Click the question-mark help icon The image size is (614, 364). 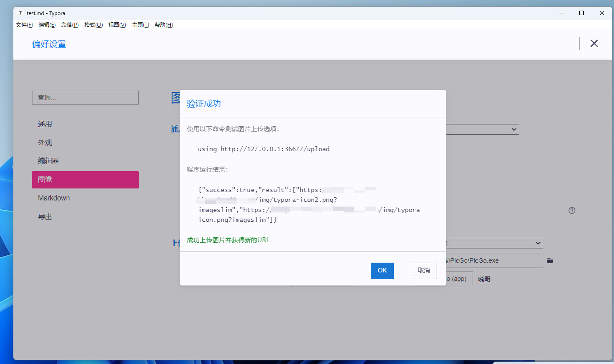pos(572,211)
